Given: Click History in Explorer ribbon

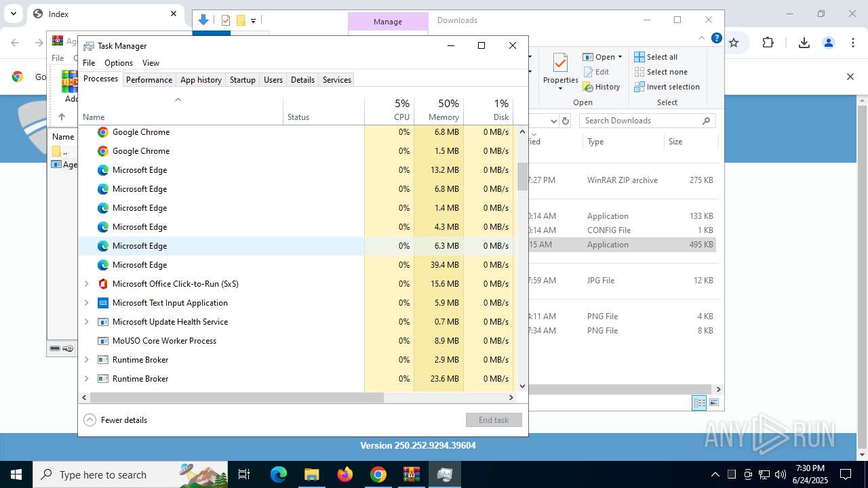Looking at the screenshot, I should click(x=601, y=87).
